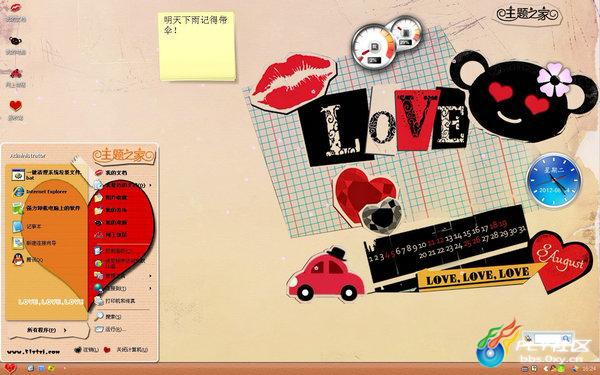Click the 注销 log off button

click(x=86, y=349)
